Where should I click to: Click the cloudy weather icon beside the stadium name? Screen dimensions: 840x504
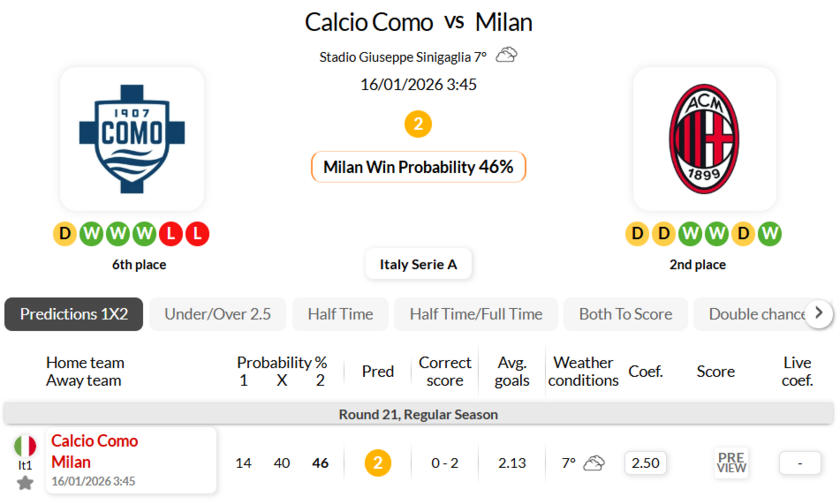(507, 56)
